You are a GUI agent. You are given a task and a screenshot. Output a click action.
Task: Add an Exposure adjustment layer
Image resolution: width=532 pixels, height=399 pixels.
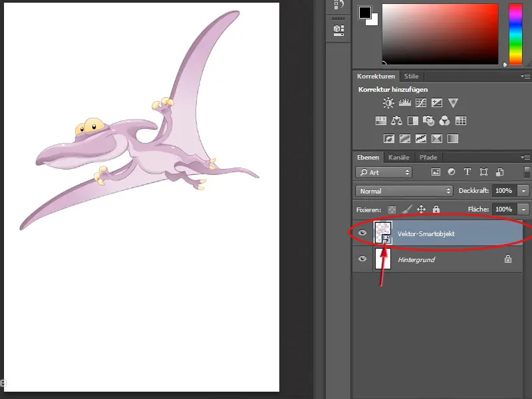pos(437,103)
